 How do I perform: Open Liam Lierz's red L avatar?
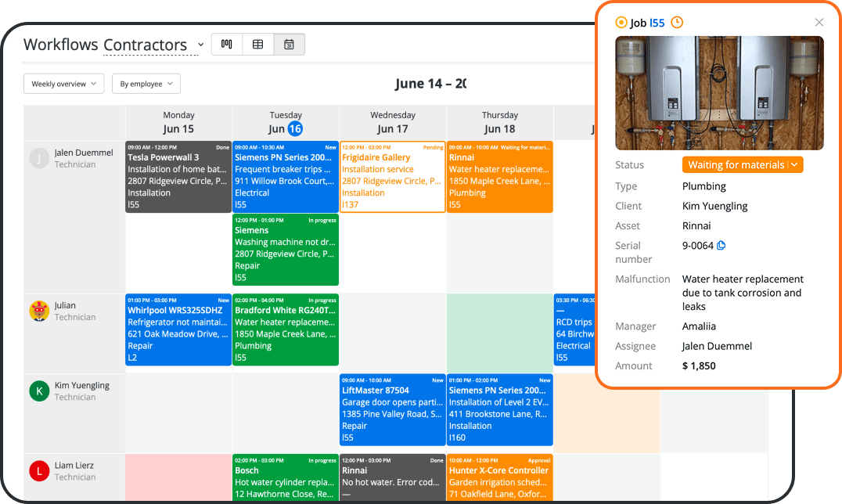[39, 471]
